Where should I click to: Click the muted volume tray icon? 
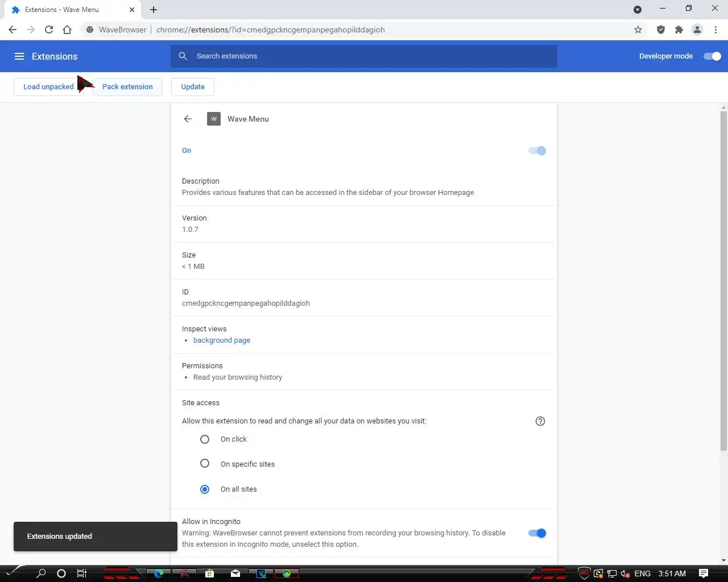pos(626,573)
